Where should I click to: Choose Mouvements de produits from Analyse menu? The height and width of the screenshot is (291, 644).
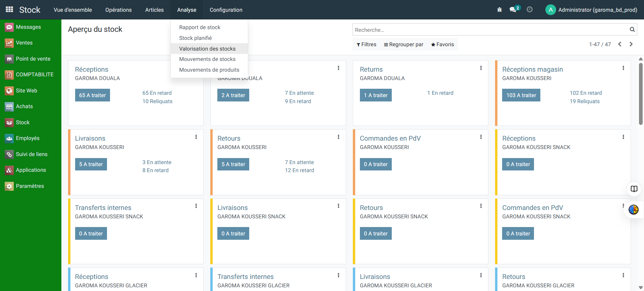209,70
